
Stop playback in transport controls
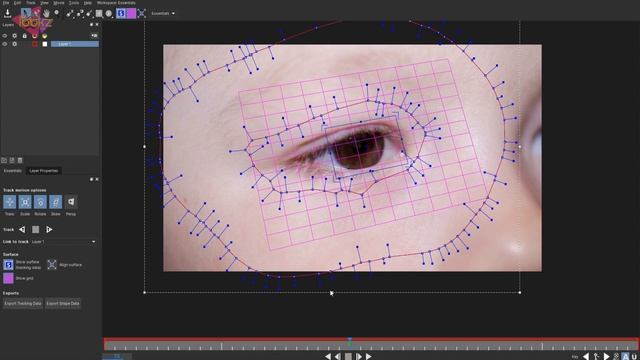click(x=348, y=356)
